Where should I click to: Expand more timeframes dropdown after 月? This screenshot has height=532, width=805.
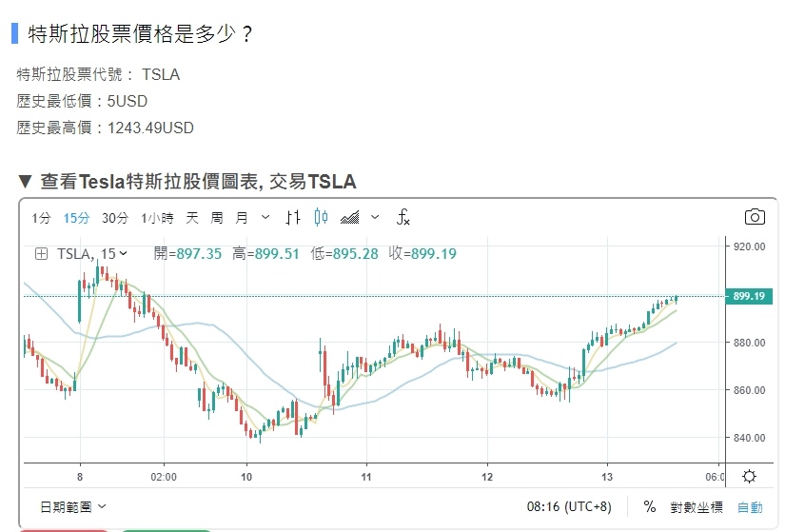coord(265,218)
